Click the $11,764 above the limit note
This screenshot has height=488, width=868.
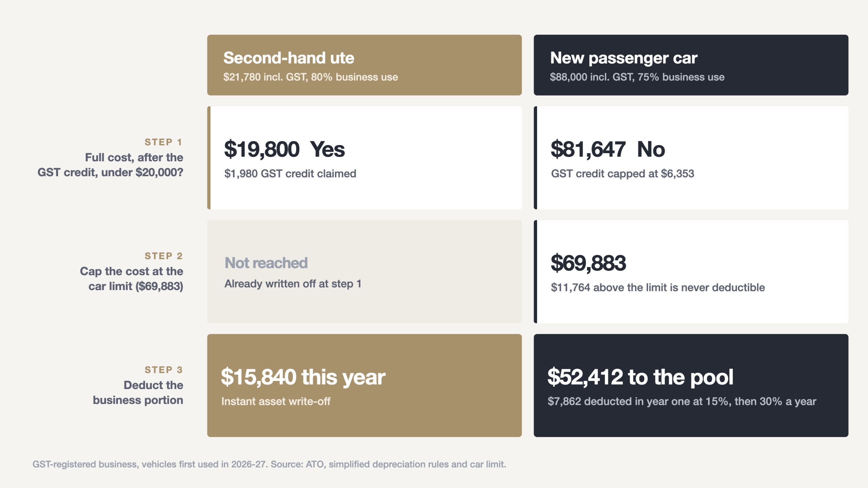tap(658, 287)
